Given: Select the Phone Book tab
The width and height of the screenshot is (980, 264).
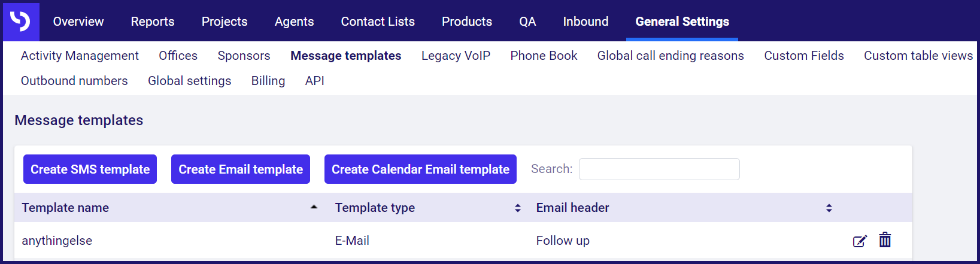Looking at the screenshot, I should click(x=544, y=56).
